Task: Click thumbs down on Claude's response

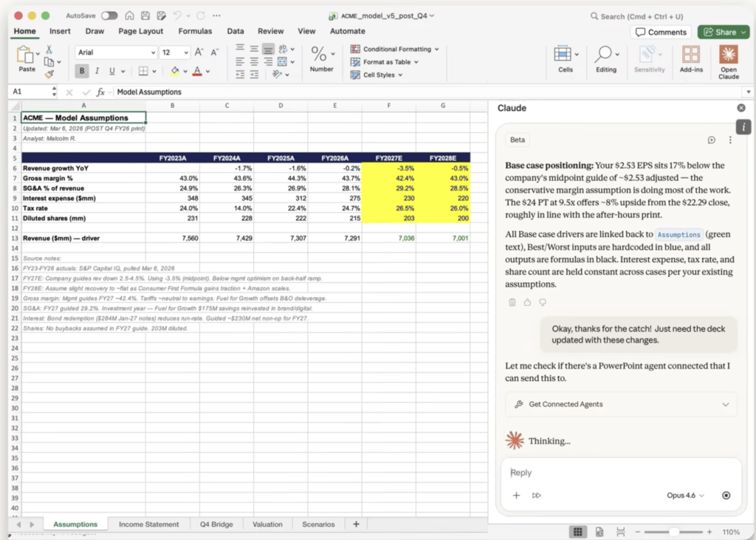Action: [543, 302]
